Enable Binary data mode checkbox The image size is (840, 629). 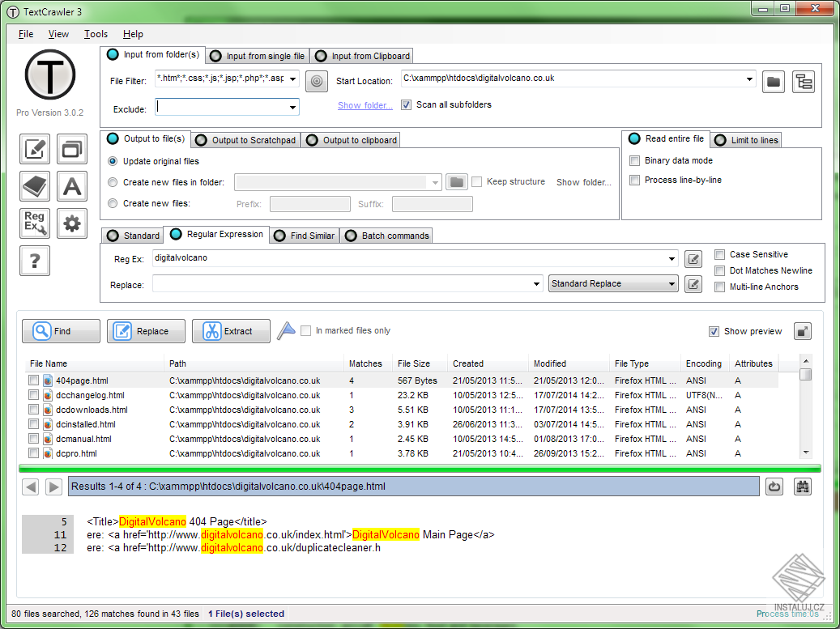click(635, 160)
